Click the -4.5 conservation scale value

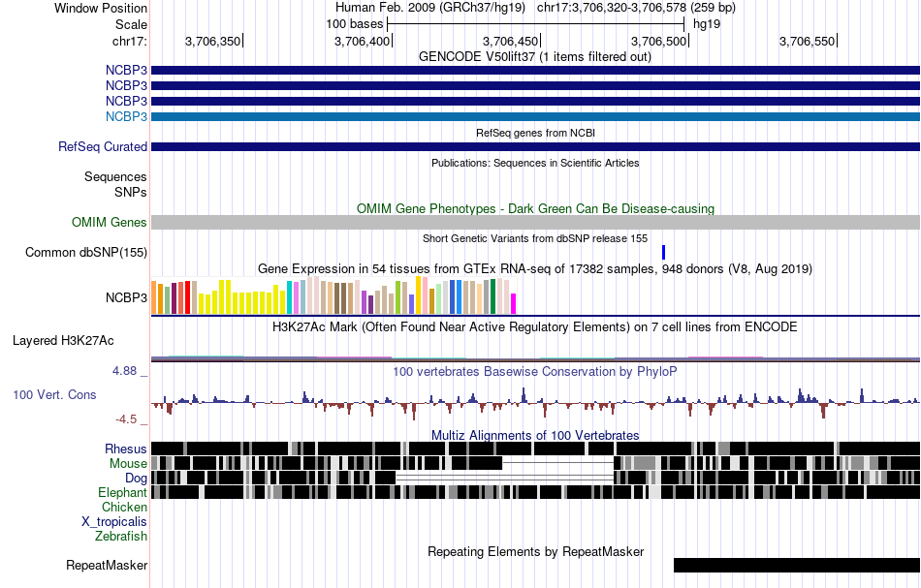tap(126, 419)
